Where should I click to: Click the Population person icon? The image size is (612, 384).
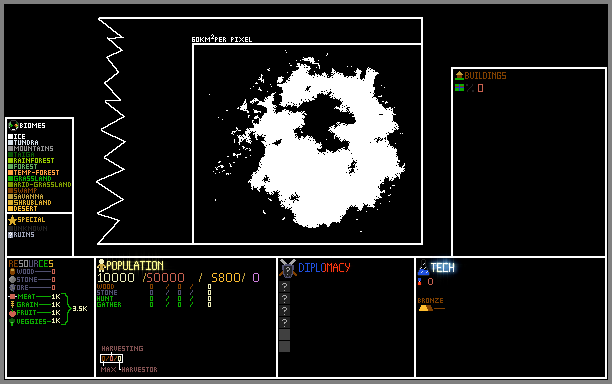coord(101,265)
